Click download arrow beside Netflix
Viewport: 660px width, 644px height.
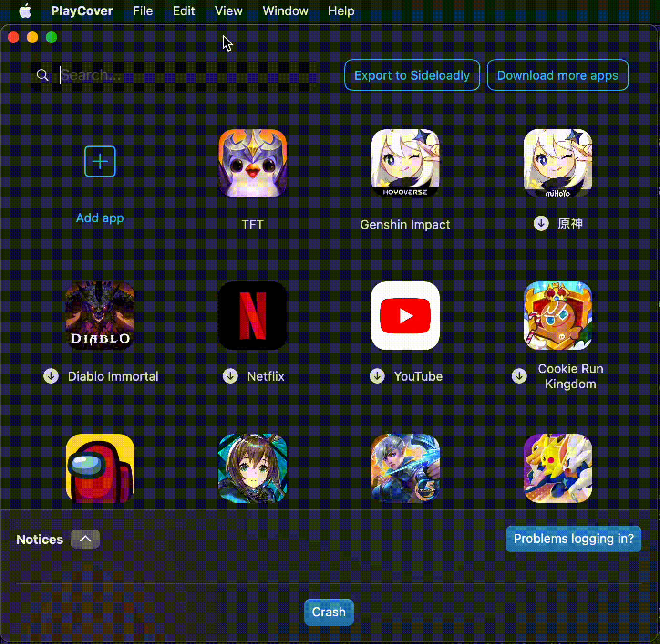click(x=230, y=376)
